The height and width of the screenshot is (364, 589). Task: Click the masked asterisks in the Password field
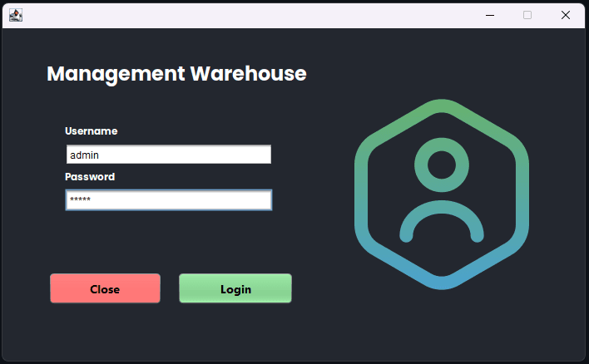tap(80, 200)
